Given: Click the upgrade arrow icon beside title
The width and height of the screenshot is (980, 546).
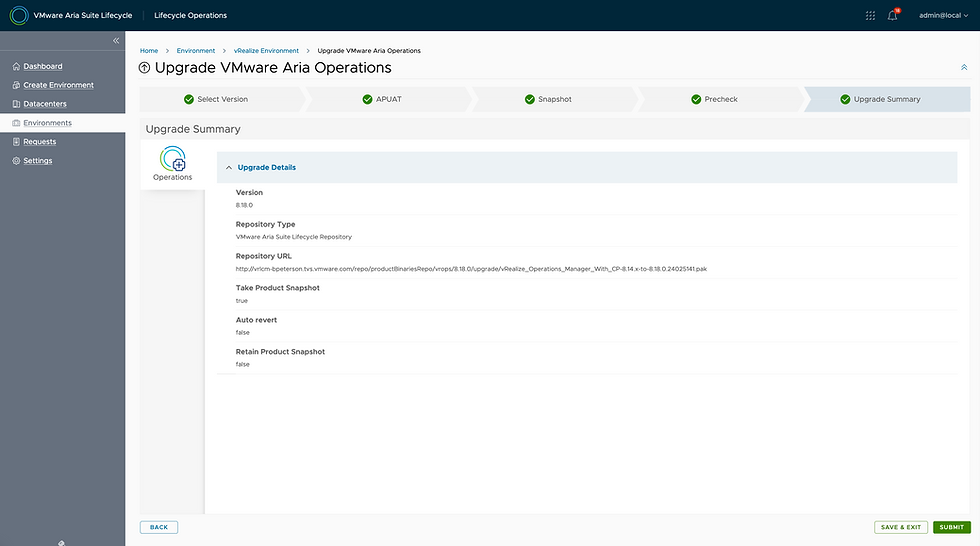Looking at the screenshot, I should pyautogui.click(x=144, y=68).
